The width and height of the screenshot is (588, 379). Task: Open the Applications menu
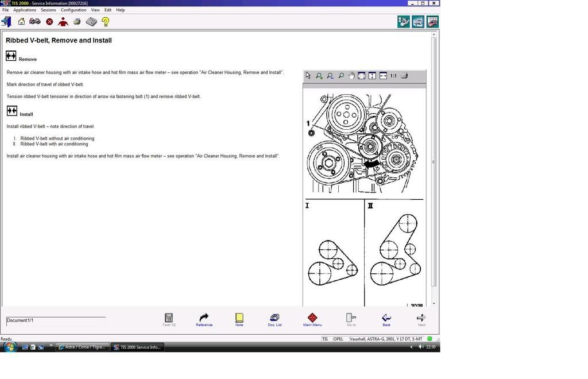25,10
